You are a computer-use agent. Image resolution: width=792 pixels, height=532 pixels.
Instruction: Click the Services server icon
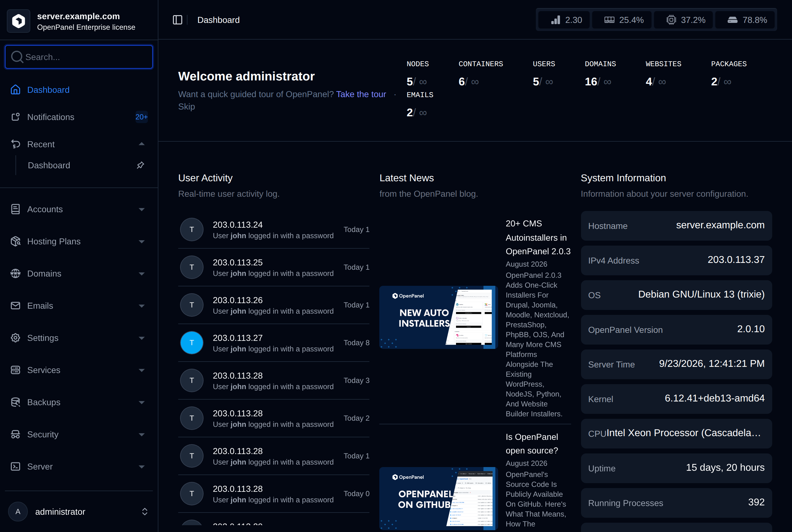pos(15,370)
